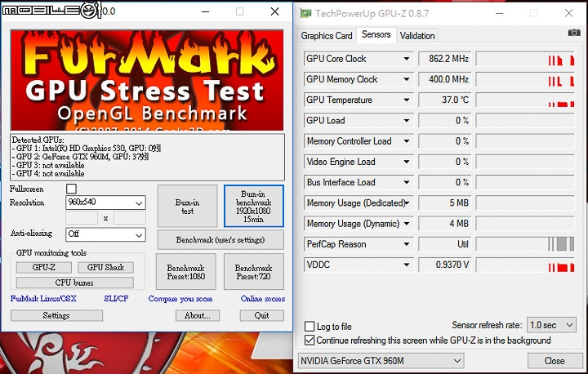This screenshot has height=374, width=588.
Task: Click the Intel HD Graphics 530 line
Action: pos(87,149)
